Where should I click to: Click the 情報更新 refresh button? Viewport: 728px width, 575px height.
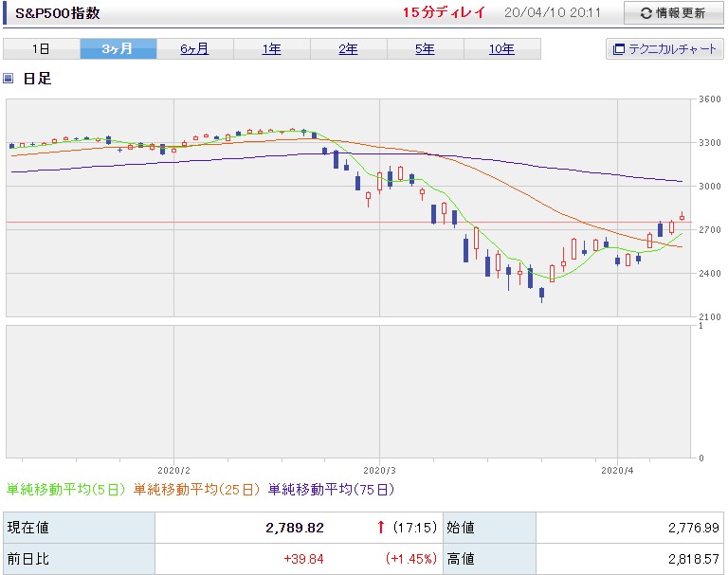pyautogui.click(x=673, y=13)
